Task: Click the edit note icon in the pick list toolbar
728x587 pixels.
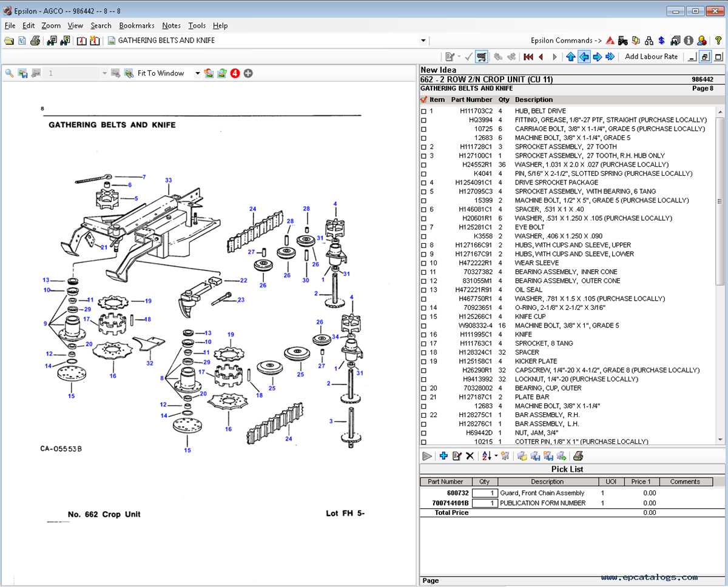Action: pos(457,456)
